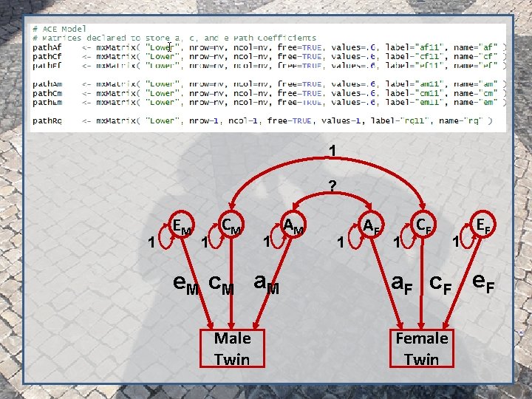Click the C_F latent variable circle
Screen dimensions: 532x399
[x=423, y=225]
